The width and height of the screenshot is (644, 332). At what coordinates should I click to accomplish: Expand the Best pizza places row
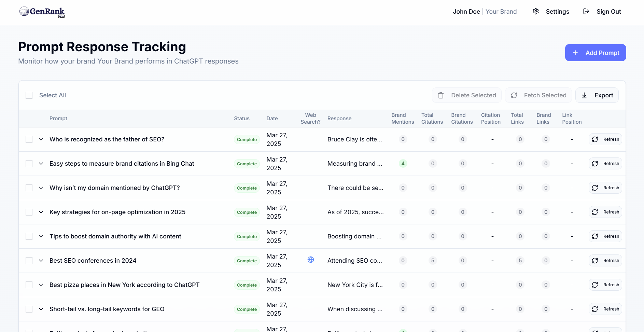[41, 285]
